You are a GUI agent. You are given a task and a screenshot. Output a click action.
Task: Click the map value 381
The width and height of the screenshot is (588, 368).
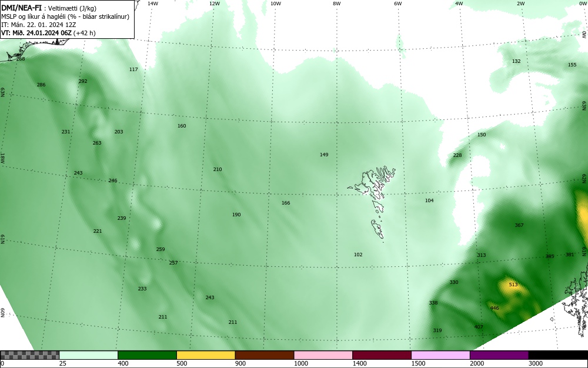click(x=570, y=255)
